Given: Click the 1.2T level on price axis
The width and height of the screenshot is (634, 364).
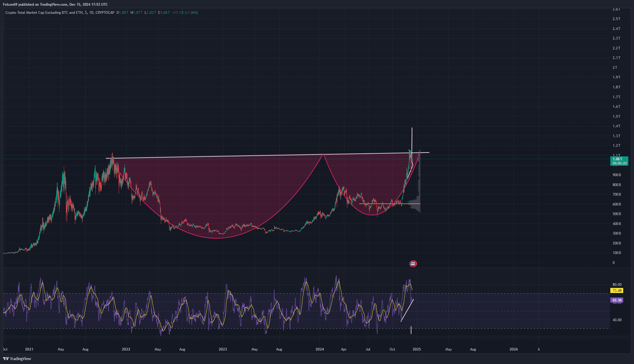Looking at the screenshot, I should 616,146.
